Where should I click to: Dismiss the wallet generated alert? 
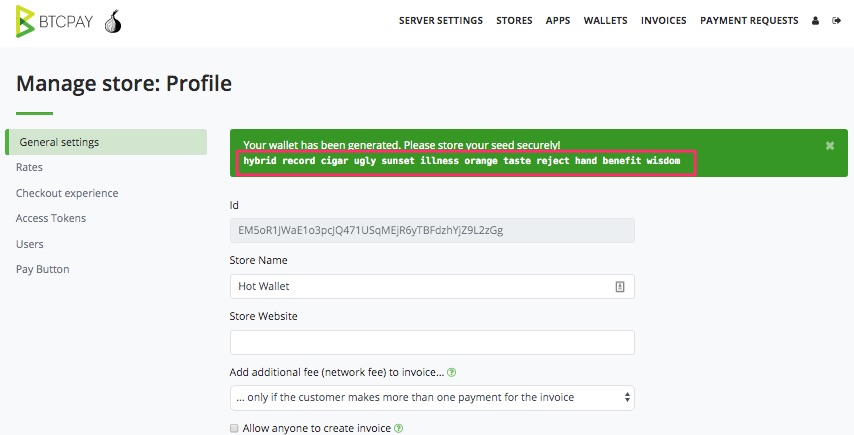tap(829, 145)
